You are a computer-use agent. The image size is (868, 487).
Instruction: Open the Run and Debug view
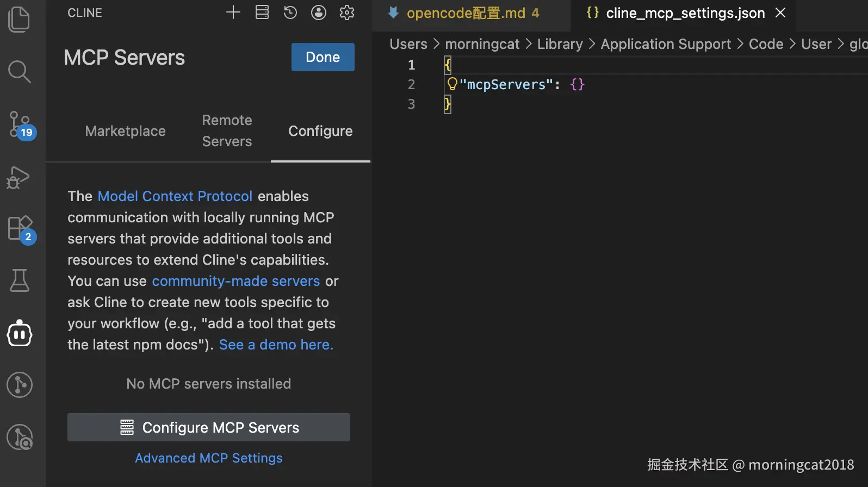18,177
